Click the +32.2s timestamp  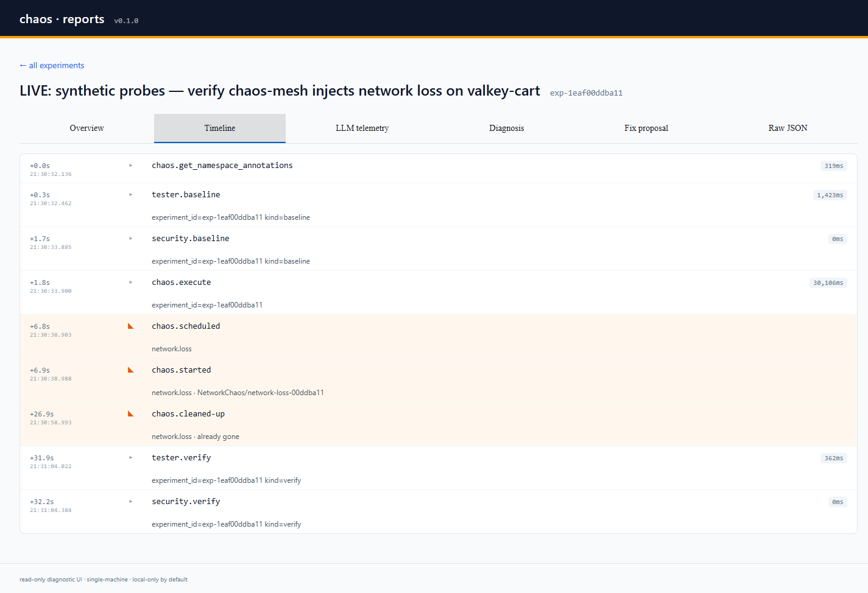click(x=42, y=502)
